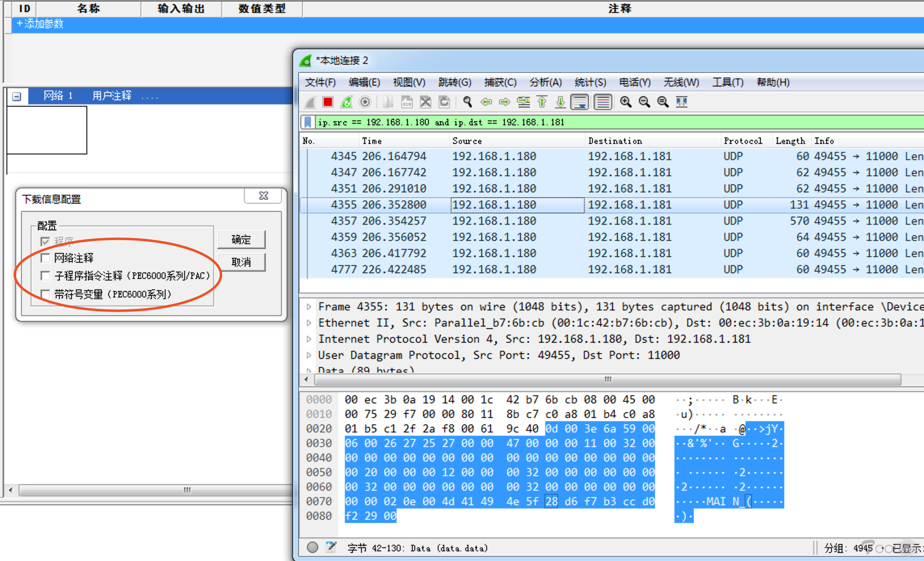924x561 pixels.
Task: Check the 网络注释 checkbox
Action: (x=45, y=257)
